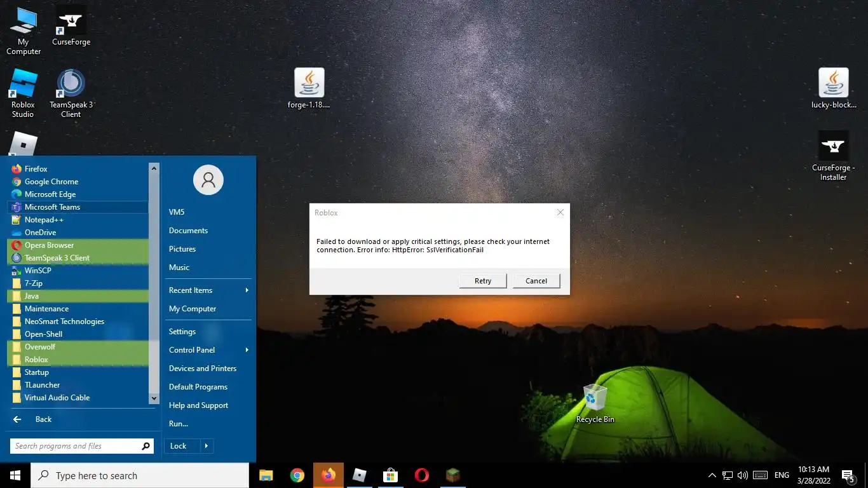The width and height of the screenshot is (868, 488).
Task: Click Retry in the Roblox dialog
Action: click(483, 281)
